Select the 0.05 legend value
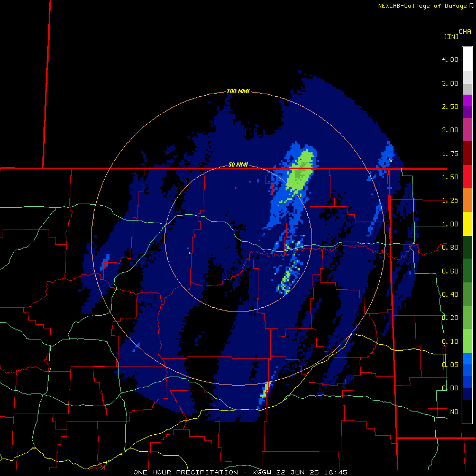This screenshot has height=476, width=476. pyautogui.click(x=450, y=365)
